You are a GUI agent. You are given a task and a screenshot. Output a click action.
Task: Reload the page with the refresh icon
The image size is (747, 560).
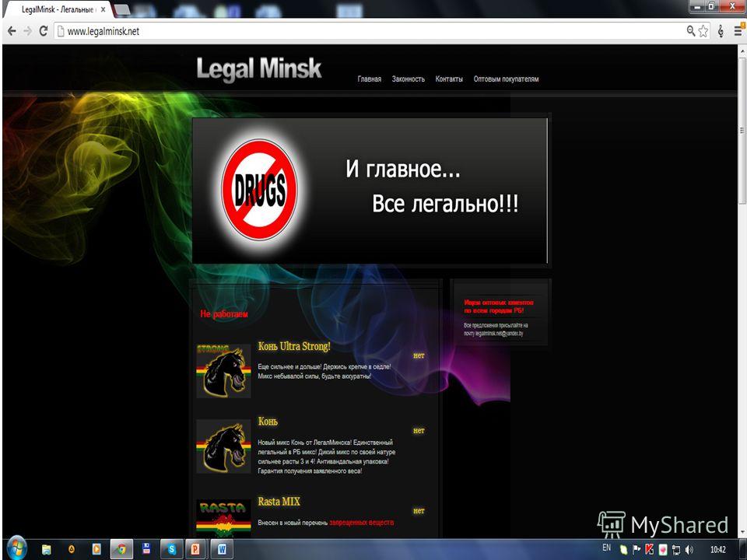(44, 31)
